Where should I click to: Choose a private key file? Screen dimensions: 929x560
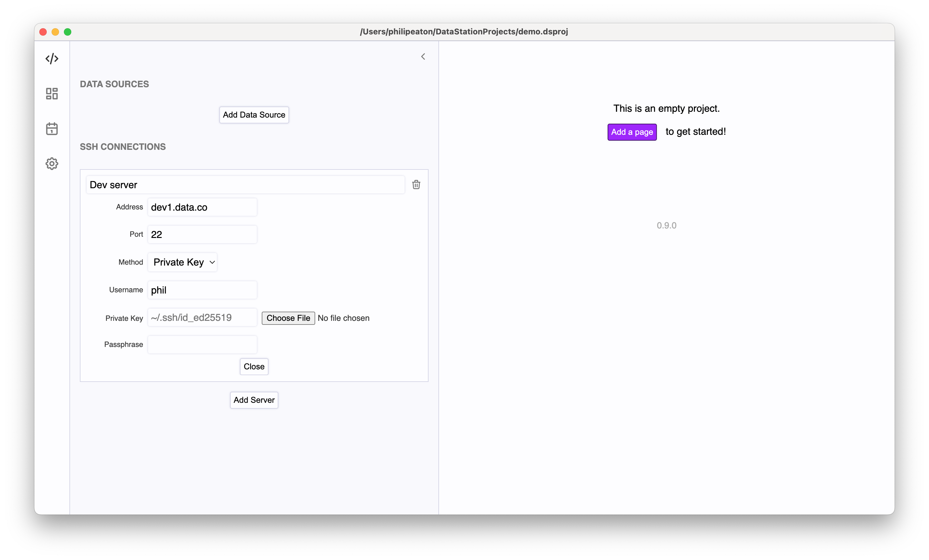click(x=288, y=318)
